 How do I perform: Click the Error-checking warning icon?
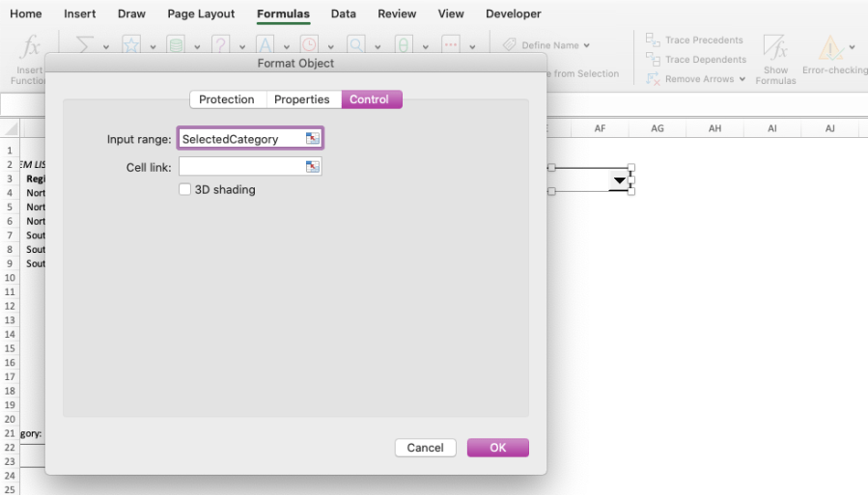pos(830,47)
